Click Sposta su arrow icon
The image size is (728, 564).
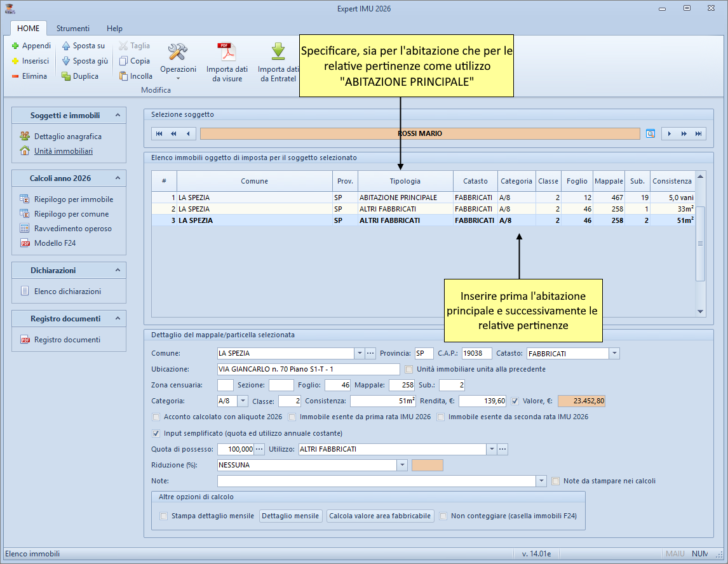pos(66,46)
